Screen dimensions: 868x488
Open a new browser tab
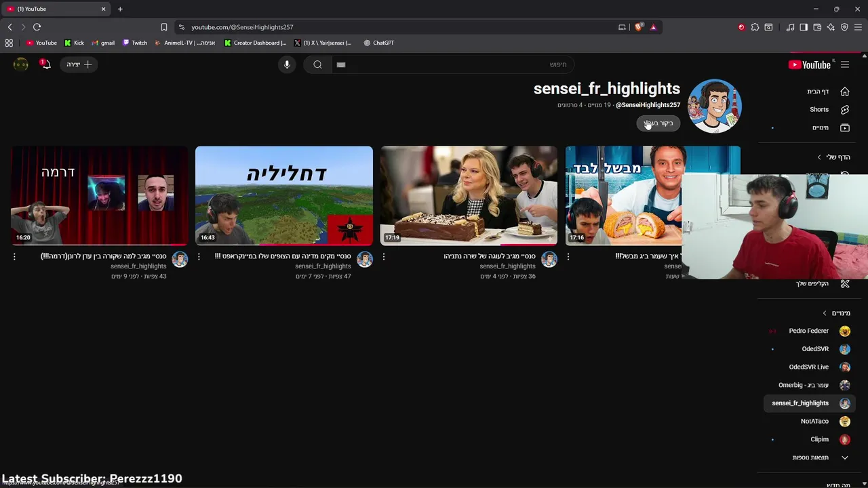(120, 9)
